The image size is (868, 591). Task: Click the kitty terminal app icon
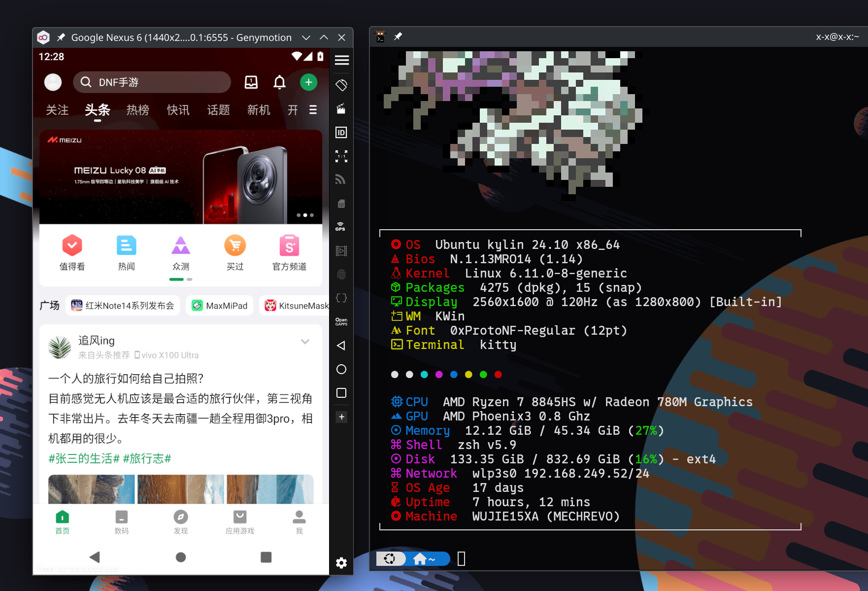(x=380, y=36)
